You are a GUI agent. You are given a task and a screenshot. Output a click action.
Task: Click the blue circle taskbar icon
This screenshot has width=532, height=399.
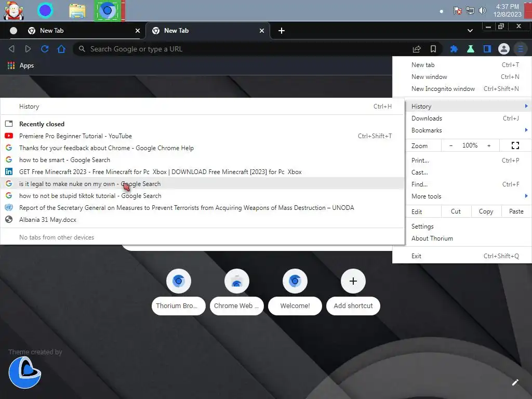pyautogui.click(x=45, y=10)
